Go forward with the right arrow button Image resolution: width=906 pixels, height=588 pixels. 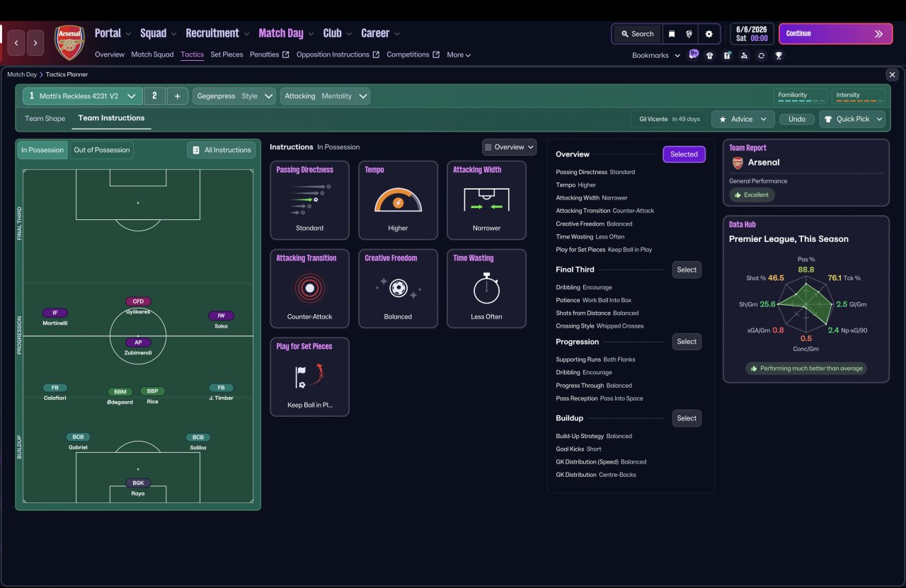35,43
